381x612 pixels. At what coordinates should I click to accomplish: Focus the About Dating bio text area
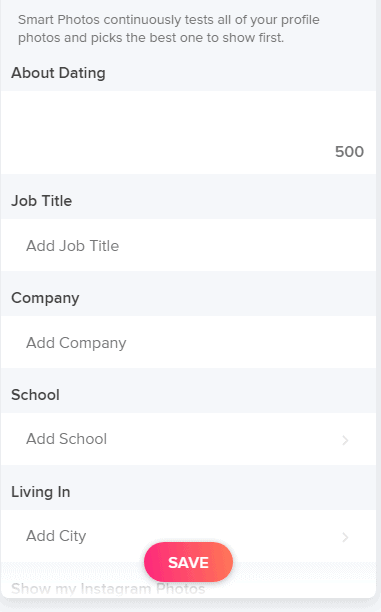point(188,133)
